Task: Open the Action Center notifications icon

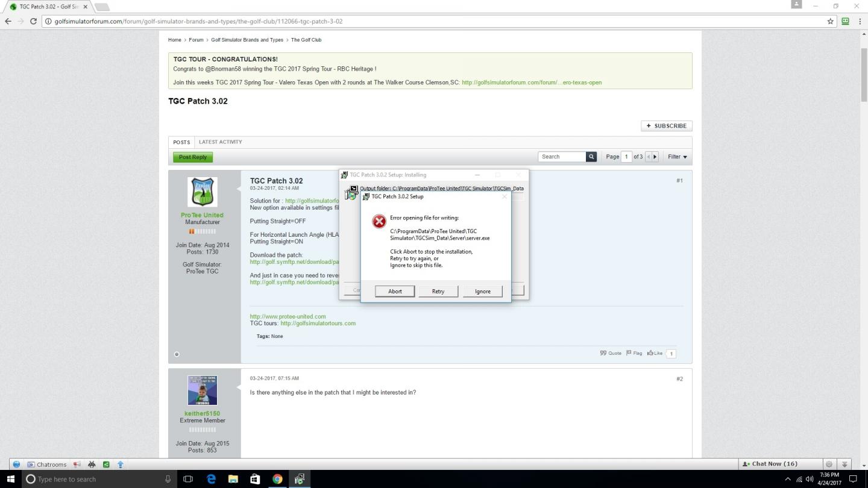Action: [853, 479]
